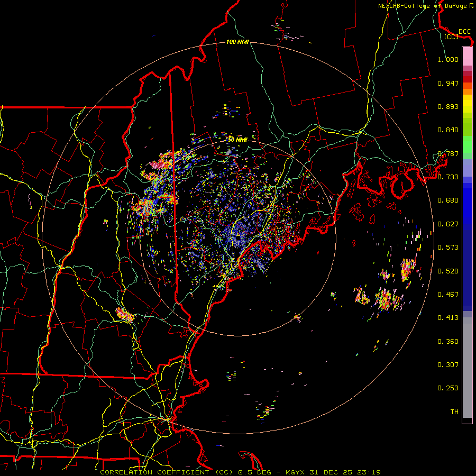This screenshot has height=476, width=476.
Task: Pick the lavender band beside 0.733 on color bar
Action: [467, 168]
